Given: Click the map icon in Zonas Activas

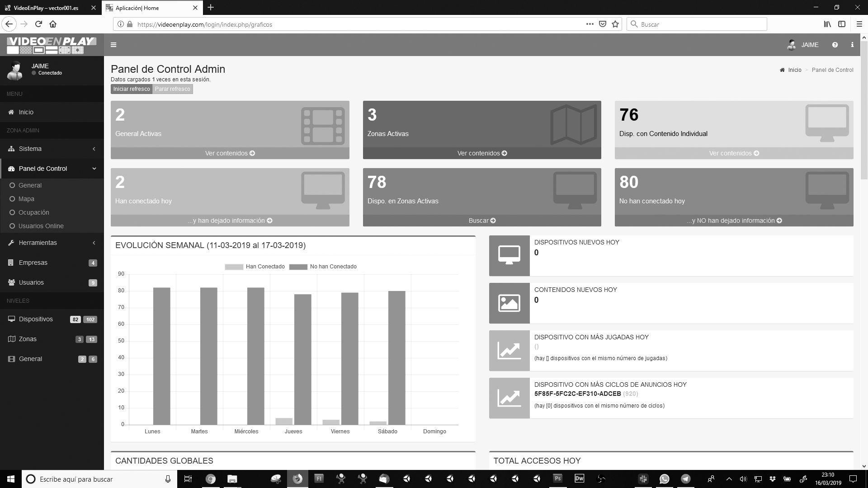Looking at the screenshot, I should [574, 125].
